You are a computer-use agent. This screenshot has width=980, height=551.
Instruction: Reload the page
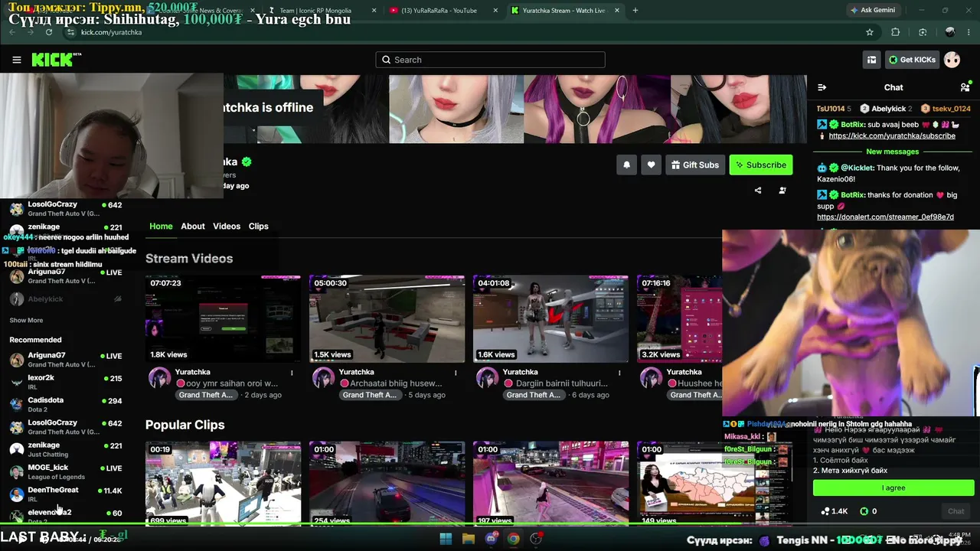[x=48, y=32]
